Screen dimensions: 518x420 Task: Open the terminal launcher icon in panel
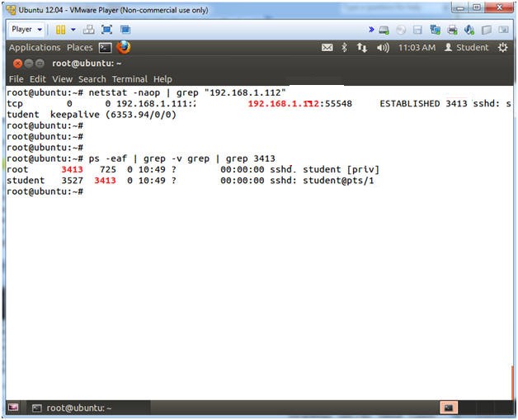[105, 48]
